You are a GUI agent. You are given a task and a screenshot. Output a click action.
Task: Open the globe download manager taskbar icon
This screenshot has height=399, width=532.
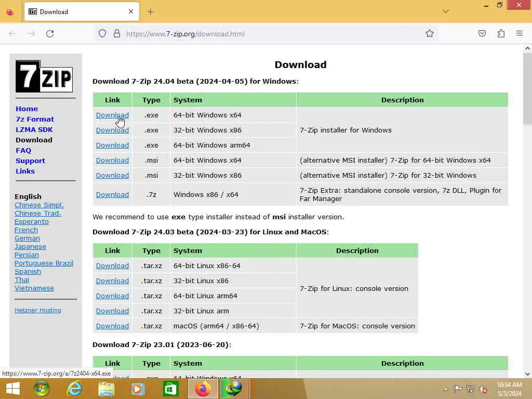[x=235, y=389]
